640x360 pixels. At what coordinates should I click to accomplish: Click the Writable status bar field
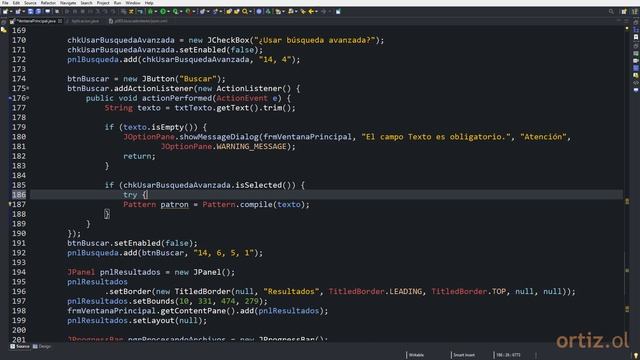coord(416,355)
